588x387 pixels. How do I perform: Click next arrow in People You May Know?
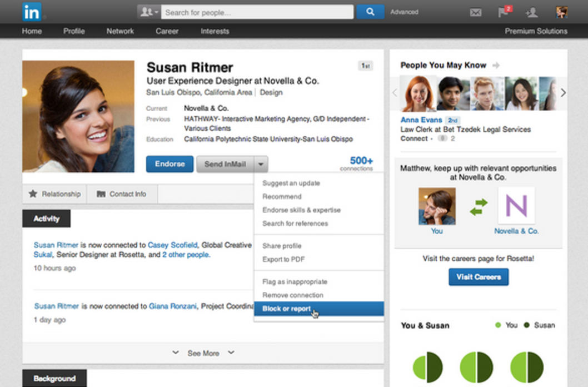point(563,93)
